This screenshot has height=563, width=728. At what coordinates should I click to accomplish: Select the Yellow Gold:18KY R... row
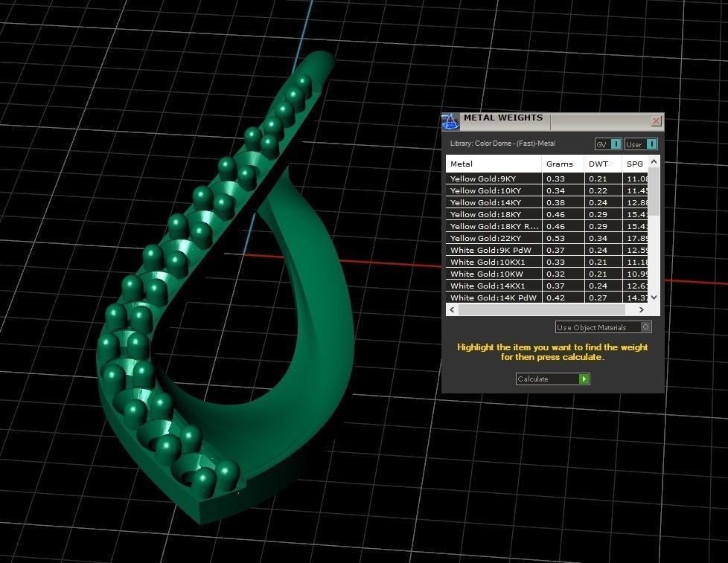[x=546, y=226]
